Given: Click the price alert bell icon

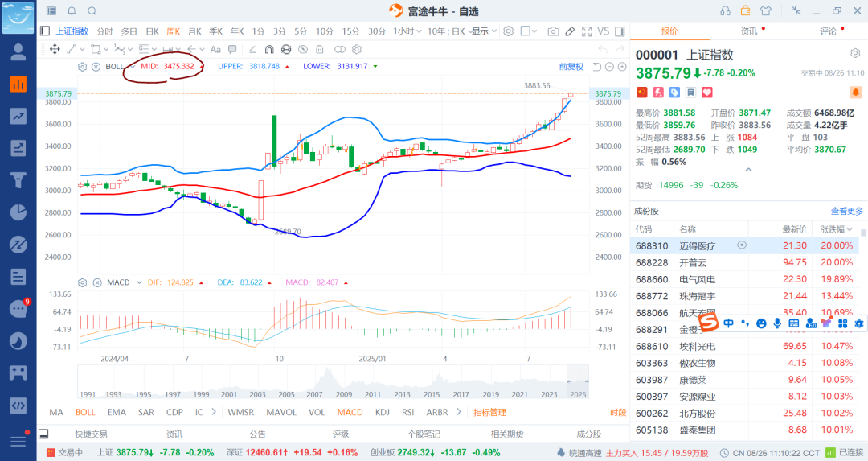Looking at the screenshot, I should coord(855,93).
